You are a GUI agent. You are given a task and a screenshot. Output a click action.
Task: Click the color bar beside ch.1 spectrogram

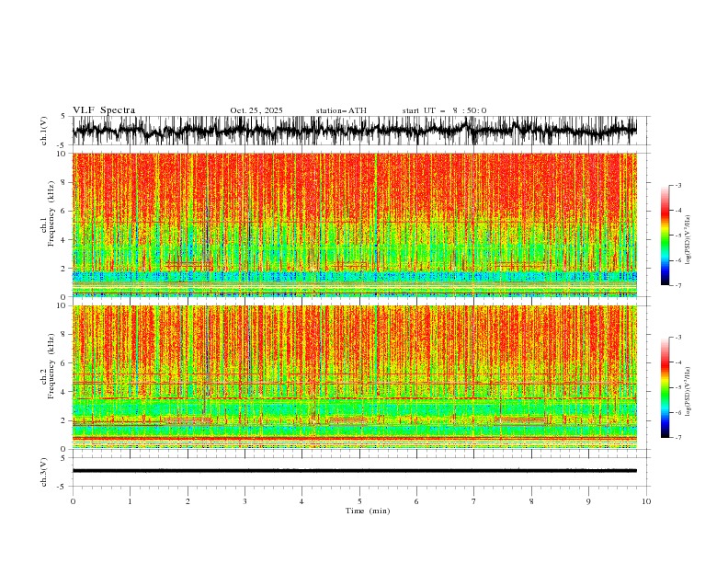coord(665,235)
